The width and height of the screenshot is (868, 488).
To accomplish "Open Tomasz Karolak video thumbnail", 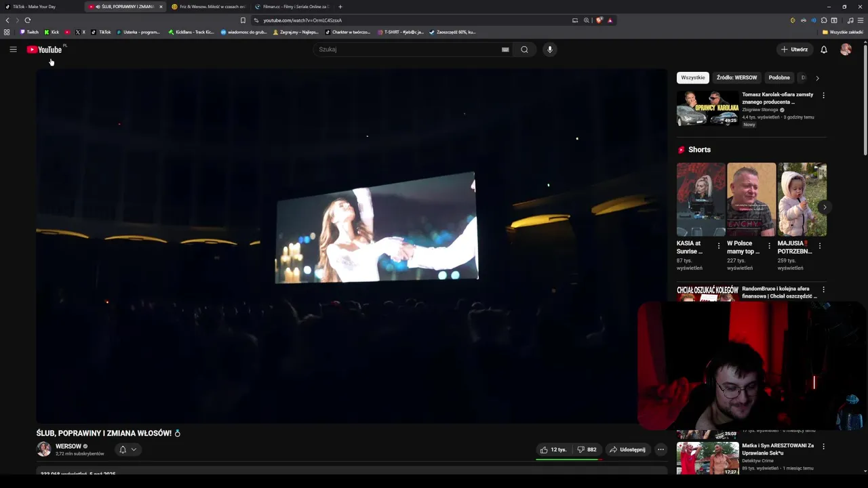I will click(707, 108).
